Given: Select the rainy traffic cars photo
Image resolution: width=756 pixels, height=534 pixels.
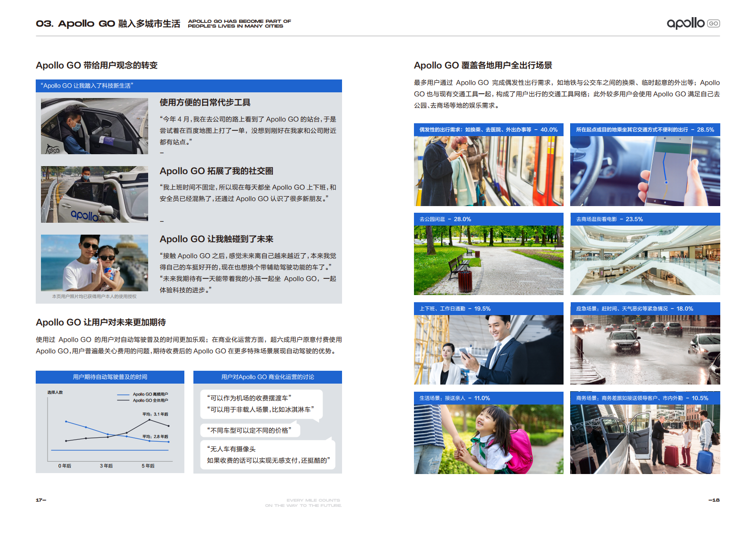Looking at the screenshot, I should 645,350.
